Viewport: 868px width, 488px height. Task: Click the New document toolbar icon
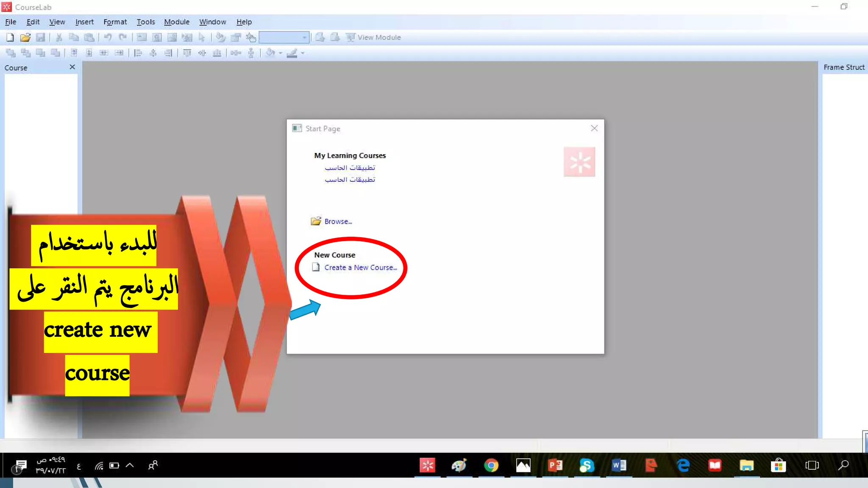(x=10, y=37)
